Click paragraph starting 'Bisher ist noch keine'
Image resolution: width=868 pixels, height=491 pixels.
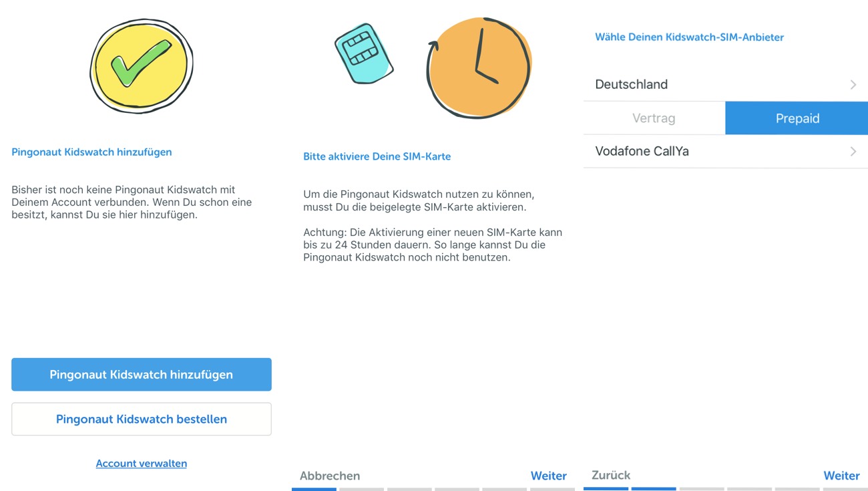coord(132,202)
